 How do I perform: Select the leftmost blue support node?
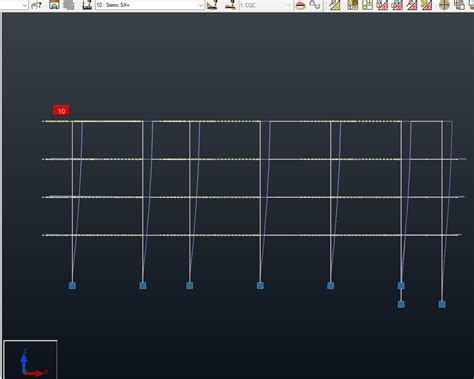72,286
